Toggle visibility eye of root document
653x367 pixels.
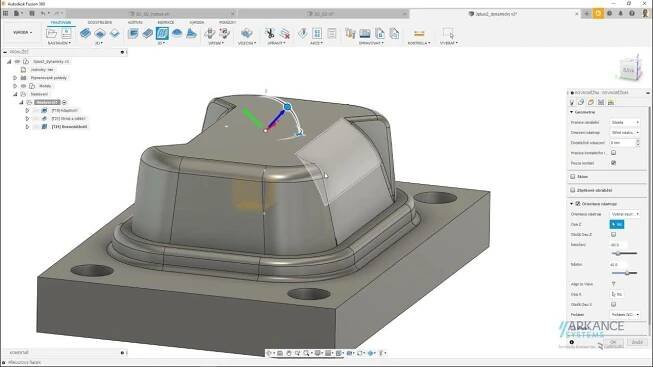17,61
